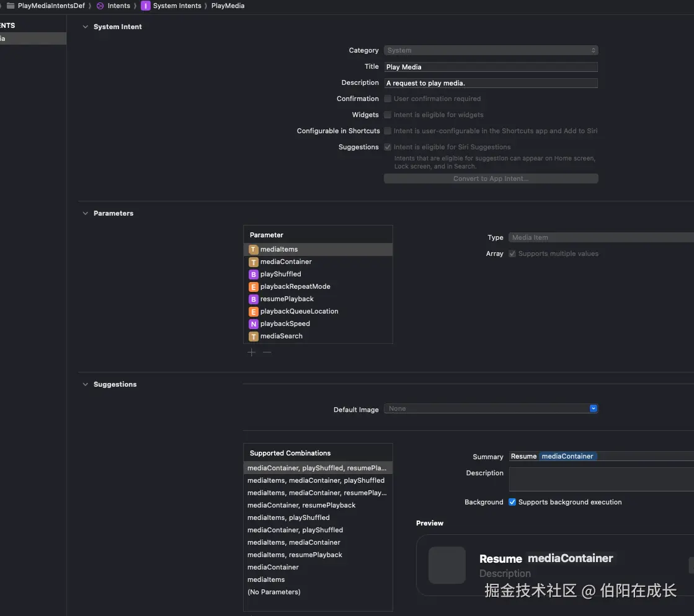Click the playbackRepeatMode enum type icon
The height and width of the screenshot is (616, 694).
[253, 286]
